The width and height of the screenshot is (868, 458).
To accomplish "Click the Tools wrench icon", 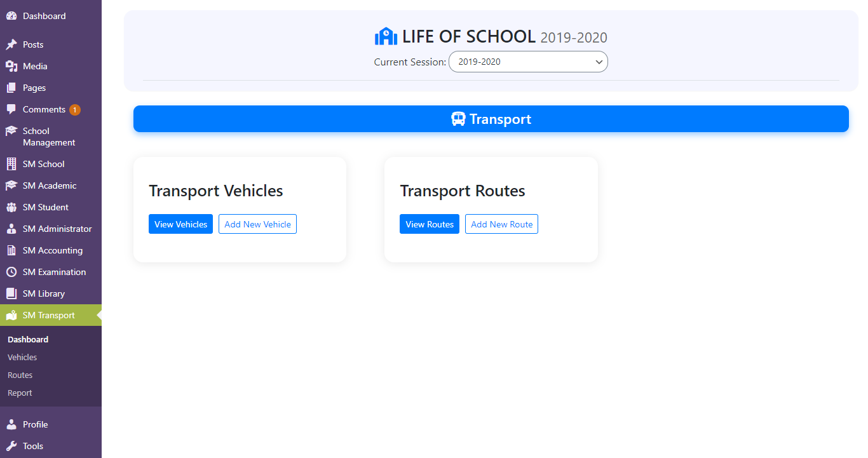I will tap(11, 446).
